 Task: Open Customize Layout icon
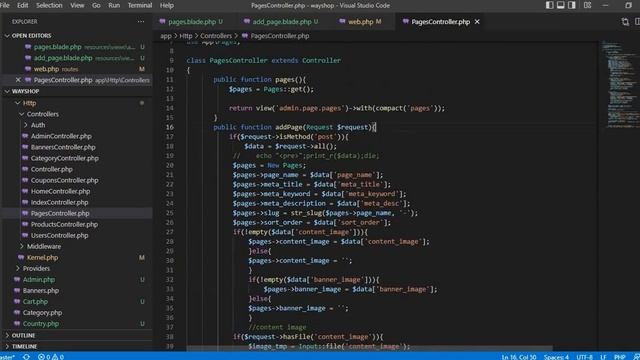click(587, 5)
